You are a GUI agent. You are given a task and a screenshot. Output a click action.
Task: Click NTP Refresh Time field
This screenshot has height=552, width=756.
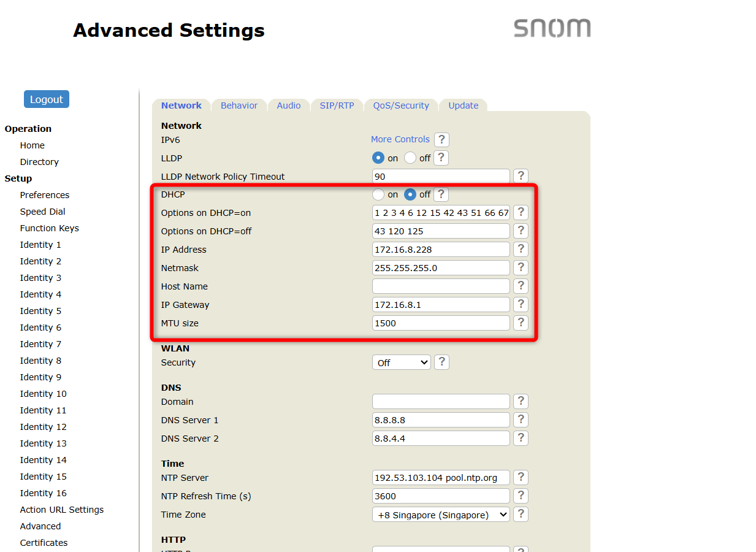click(x=441, y=496)
